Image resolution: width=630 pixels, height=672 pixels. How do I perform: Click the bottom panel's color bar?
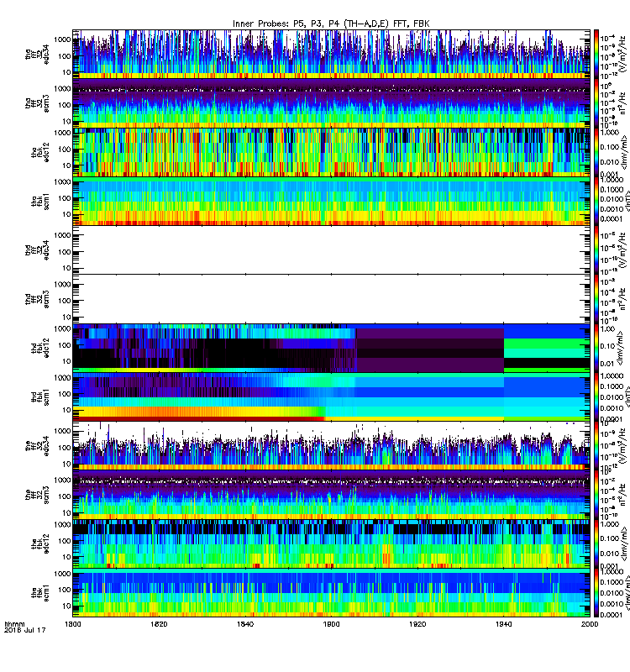[x=596, y=593]
